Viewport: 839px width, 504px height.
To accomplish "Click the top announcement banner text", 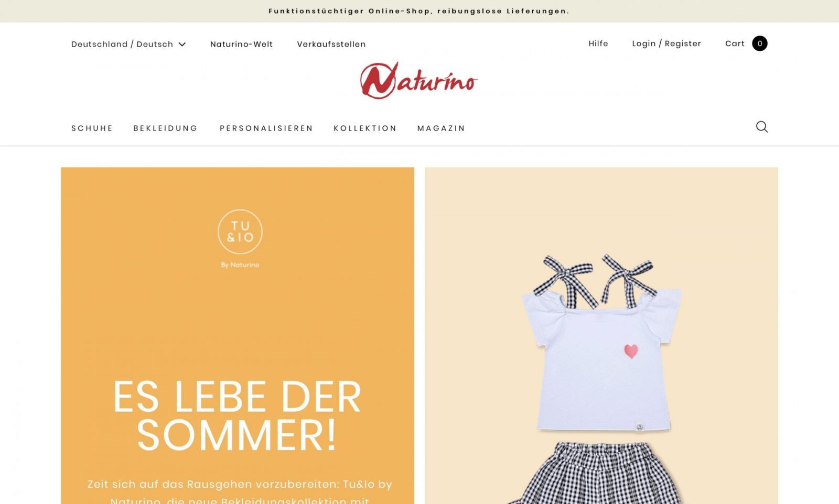I will point(419,11).
